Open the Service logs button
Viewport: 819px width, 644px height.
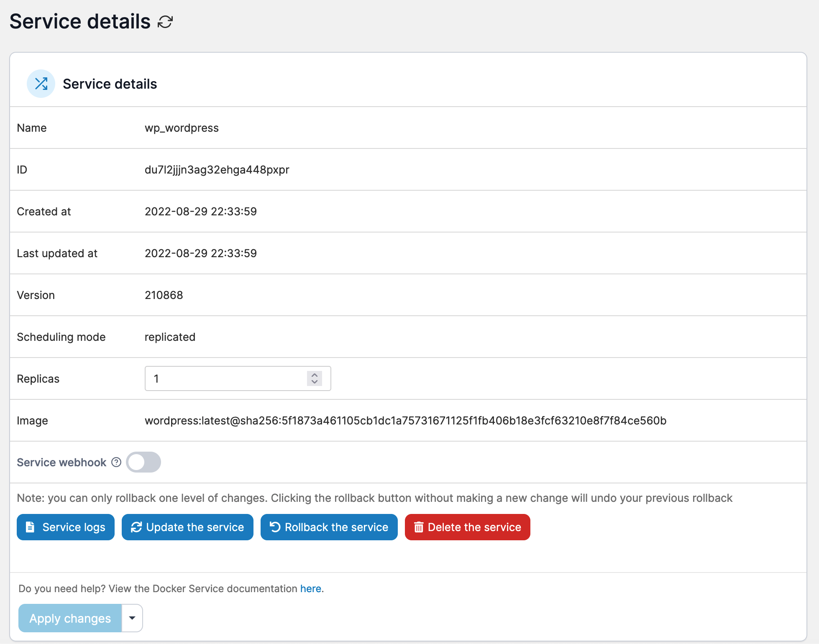pyautogui.click(x=66, y=527)
